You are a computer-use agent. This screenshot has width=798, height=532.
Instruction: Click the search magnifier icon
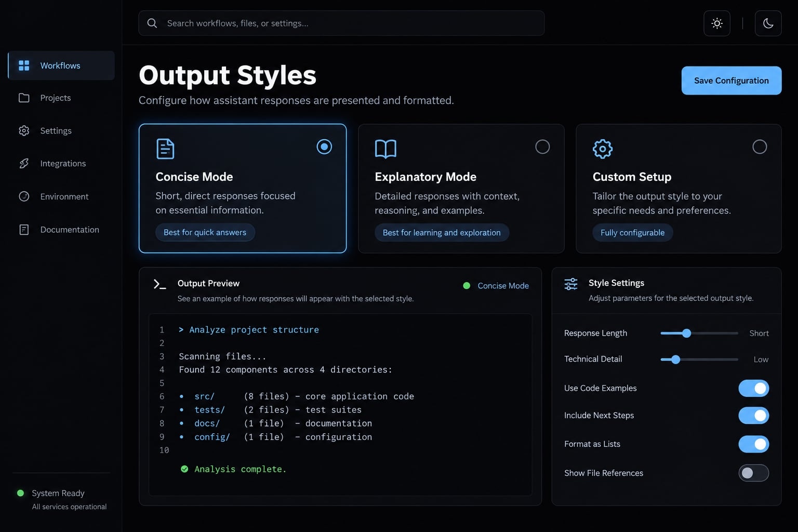click(x=152, y=23)
